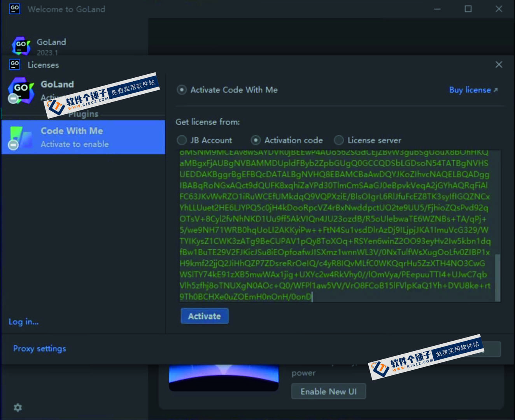
Task: Click Enable New UI in Welcome window
Action: point(329,392)
